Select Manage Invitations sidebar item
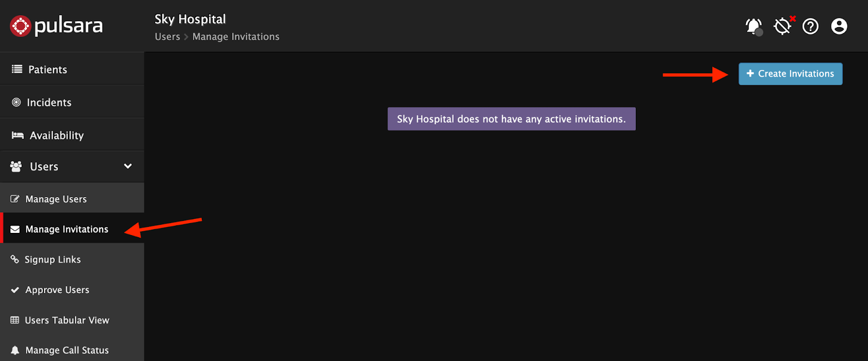Image resolution: width=868 pixels, height=361 pixels. 67,229
